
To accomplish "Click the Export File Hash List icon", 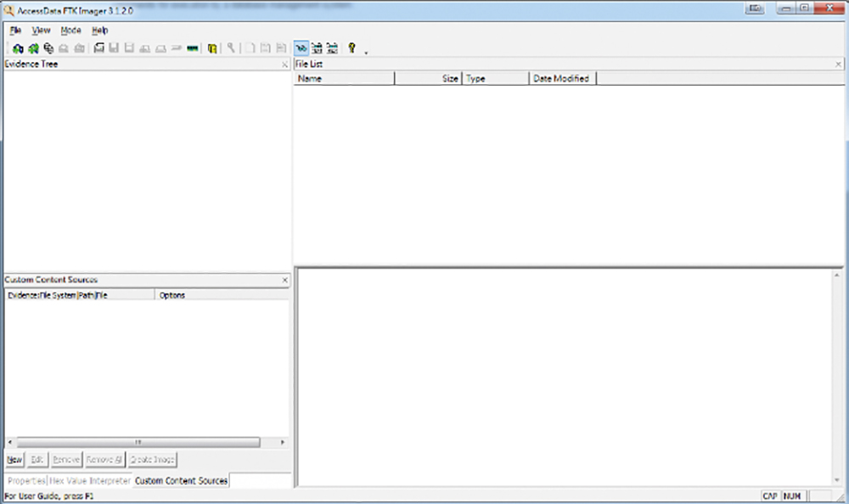I will click(x=265, y=48).
